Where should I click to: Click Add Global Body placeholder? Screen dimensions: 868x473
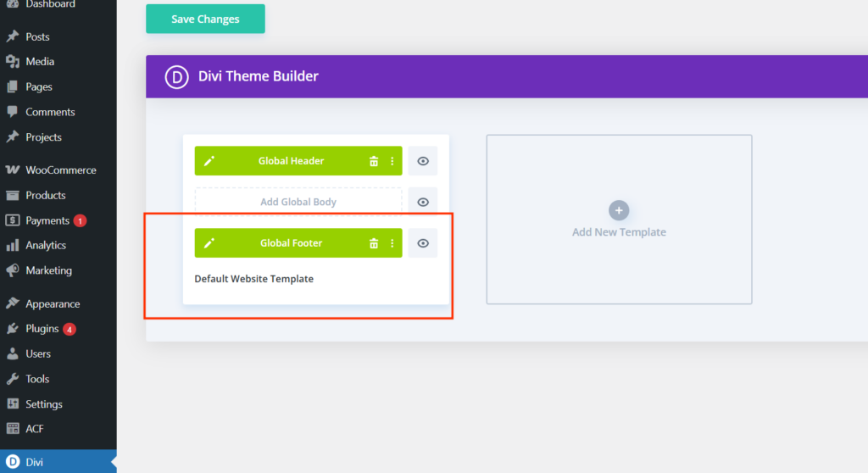(x=298, y=202)
